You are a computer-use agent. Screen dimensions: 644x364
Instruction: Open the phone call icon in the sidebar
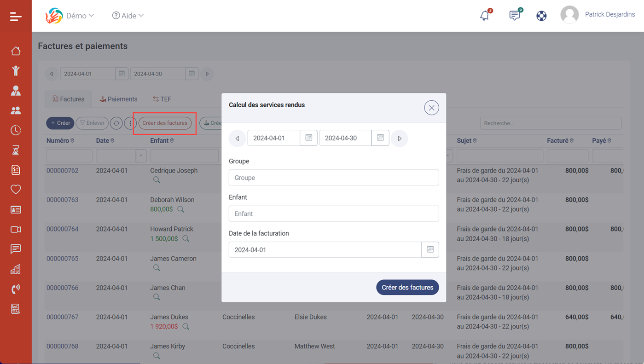(16, 289)
